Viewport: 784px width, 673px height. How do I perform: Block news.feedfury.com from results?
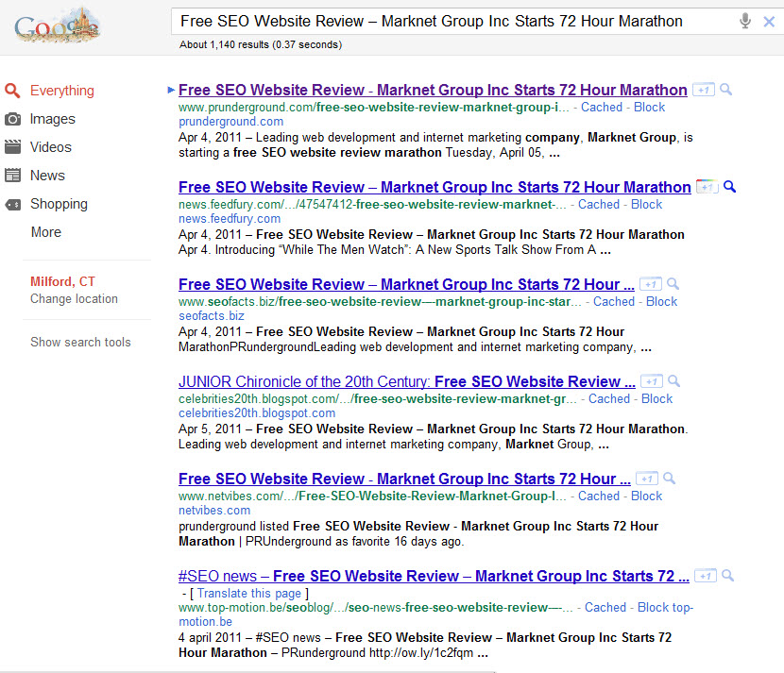[x=646, y=204]
